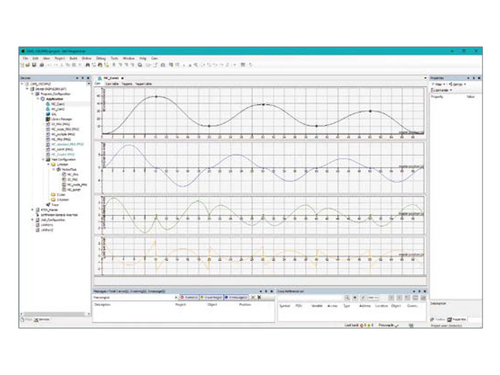Collapse the Task Configuration tree node
The height and width of the screenshot is (375, 500).
coord(43,159)
